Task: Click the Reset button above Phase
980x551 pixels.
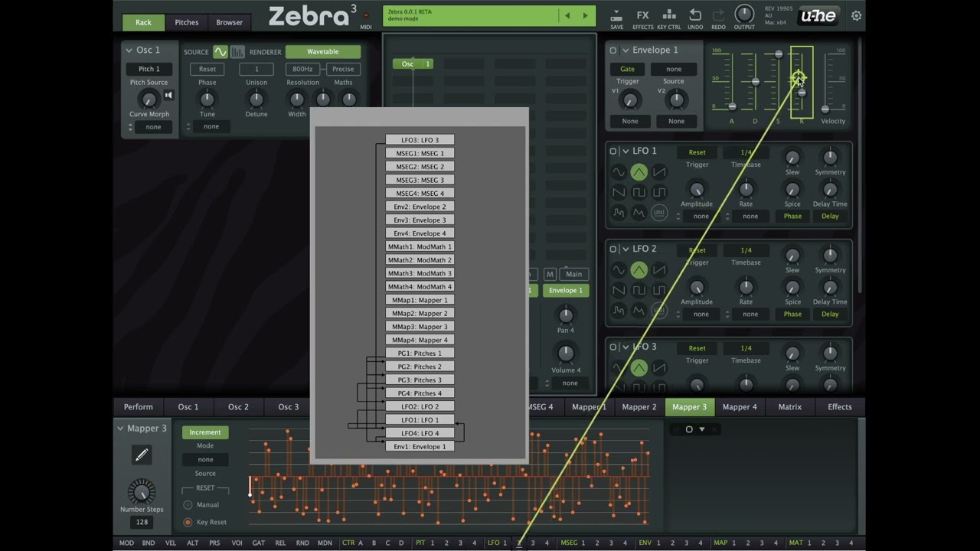Action: click(207, 69)
